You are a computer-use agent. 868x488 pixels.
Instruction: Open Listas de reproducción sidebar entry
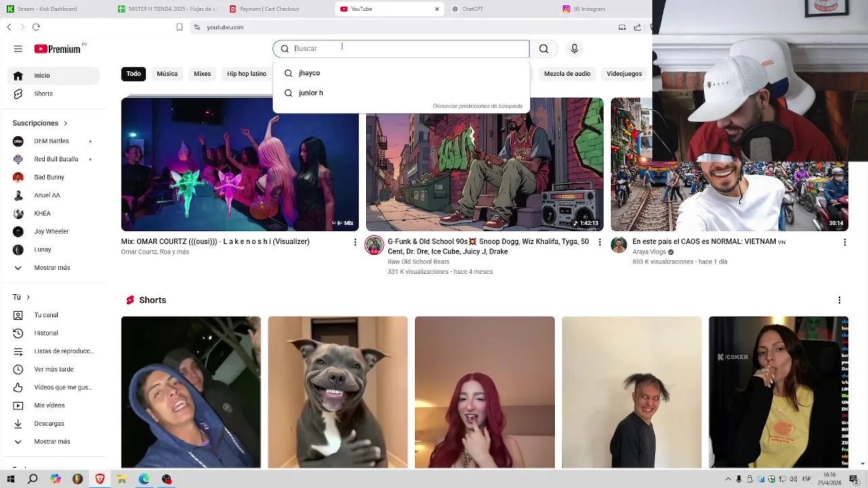[53, 351]
